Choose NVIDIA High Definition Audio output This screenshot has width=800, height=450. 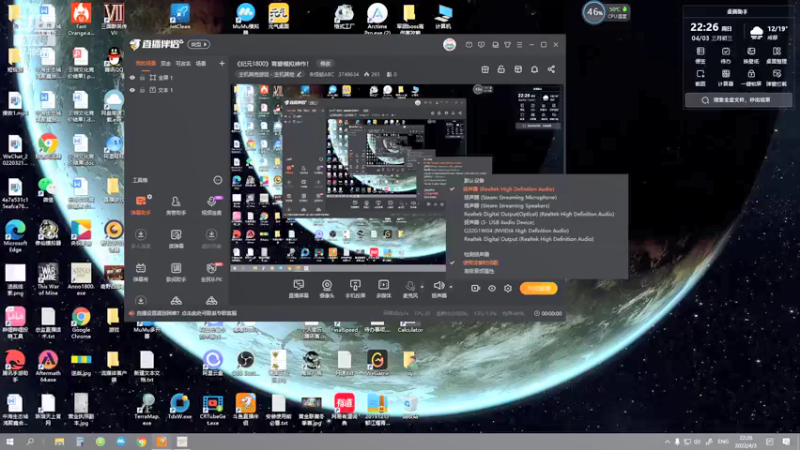[x=516, y=231]
